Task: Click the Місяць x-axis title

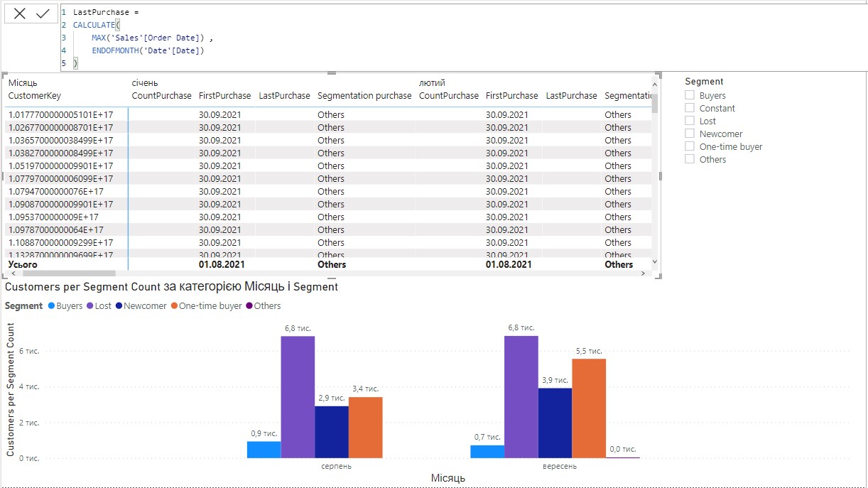Action: pos(448,479)
